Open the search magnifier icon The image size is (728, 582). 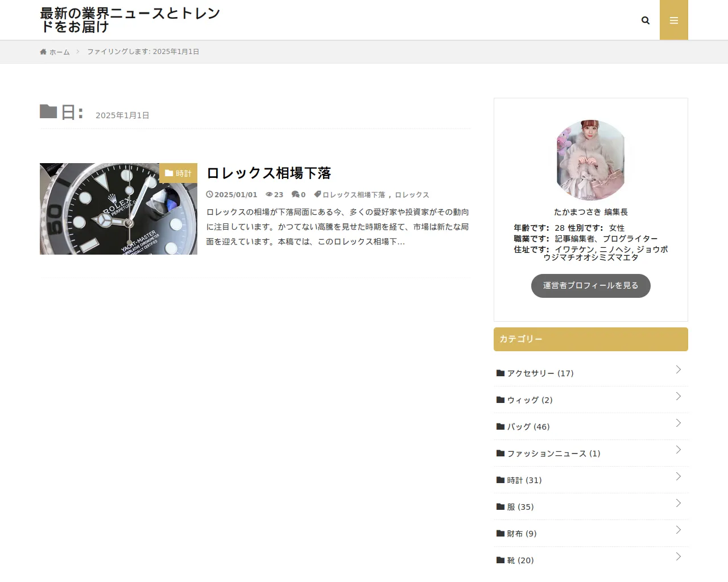pyautogui.click(x=646, y=20)
